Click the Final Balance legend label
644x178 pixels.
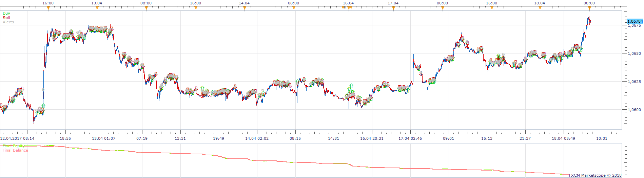(15, 150)
